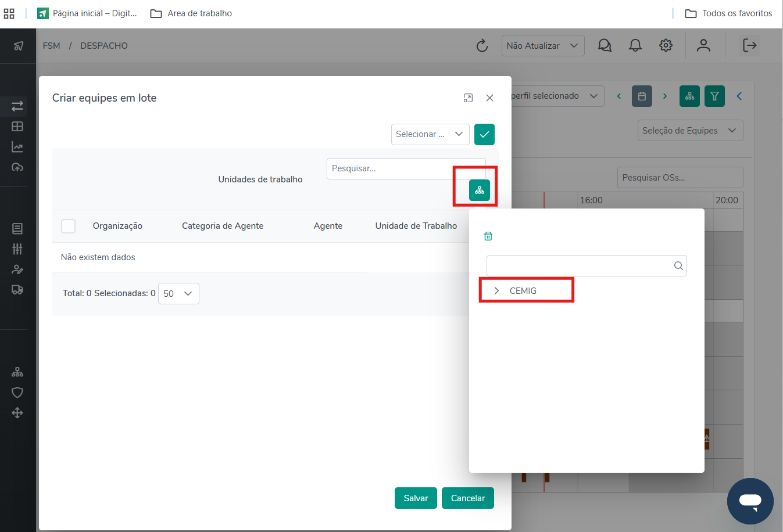Open the page size dropdown showing 50
Image resolution: width=783 pixels, height=532 pixels.
(178, 294)
